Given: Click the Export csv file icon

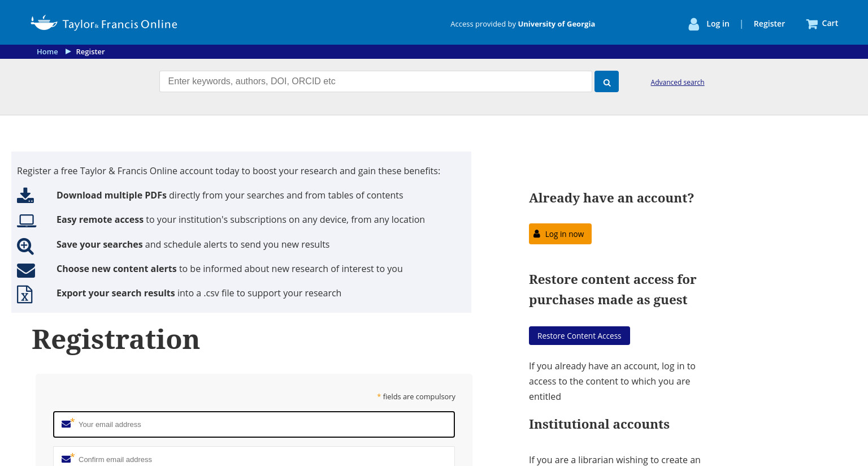Looking at the screenshot, I should [25, 294].
